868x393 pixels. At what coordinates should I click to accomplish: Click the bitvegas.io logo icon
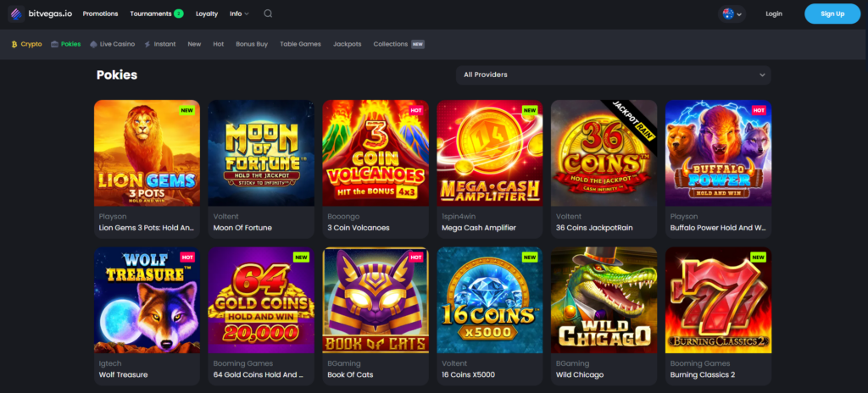click(x=17, y=14)
